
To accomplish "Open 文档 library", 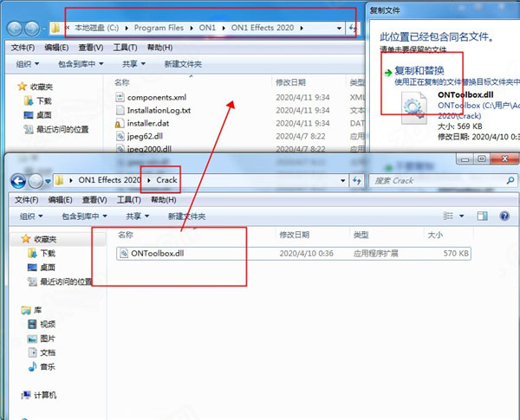I will pyautogui.click(x=48, y=352).
